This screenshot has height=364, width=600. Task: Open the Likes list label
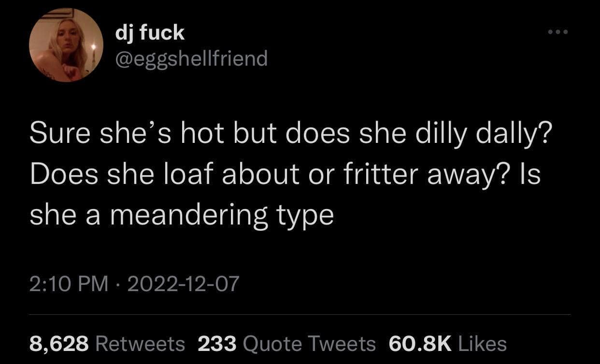[x=482, y=344]
